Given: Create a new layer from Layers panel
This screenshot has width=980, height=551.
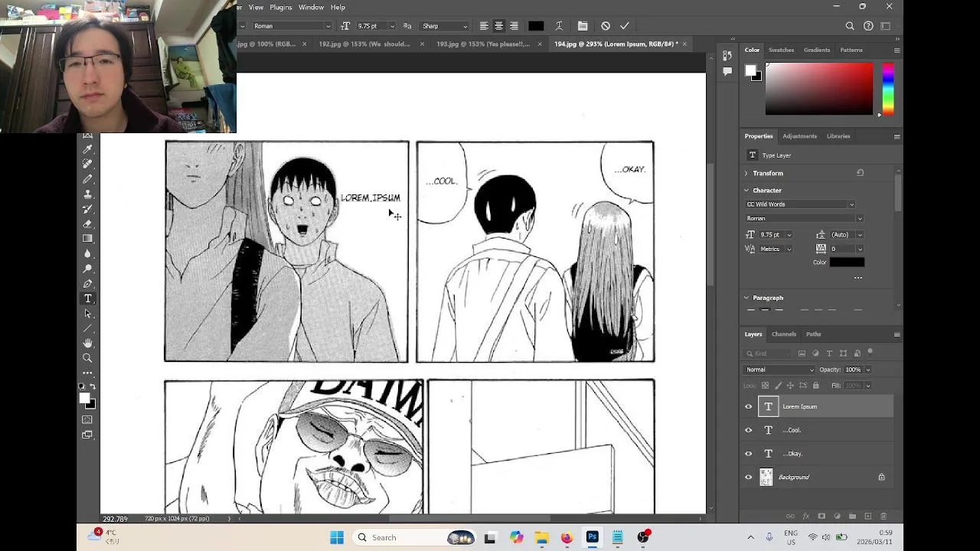Looking at the screenshot, I should tap(867, 517).
